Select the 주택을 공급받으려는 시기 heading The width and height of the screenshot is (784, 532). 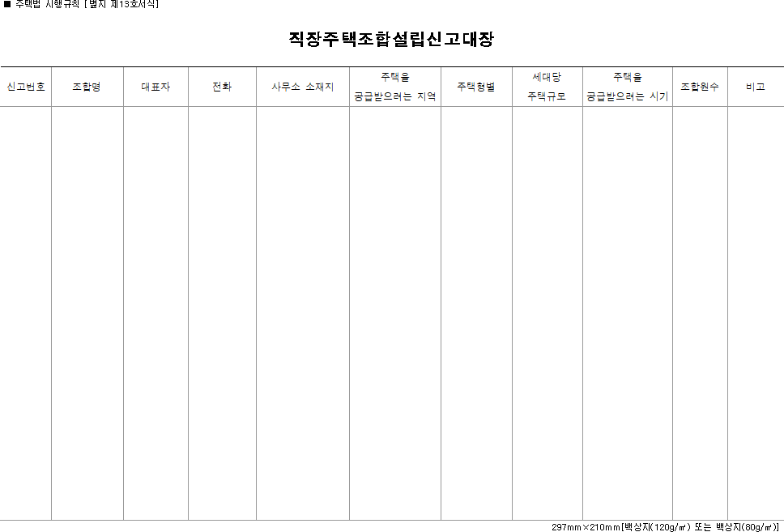[628, 85]
